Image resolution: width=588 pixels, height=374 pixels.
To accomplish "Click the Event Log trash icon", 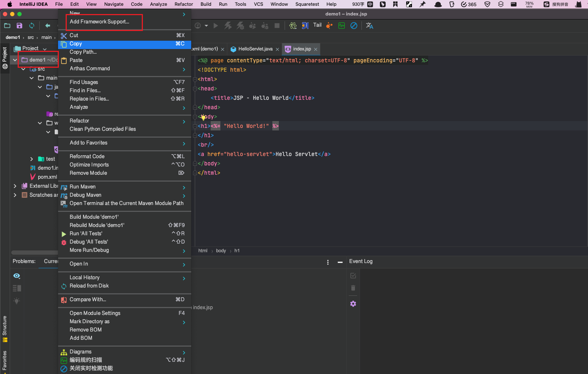I will [x=353, y=288].
